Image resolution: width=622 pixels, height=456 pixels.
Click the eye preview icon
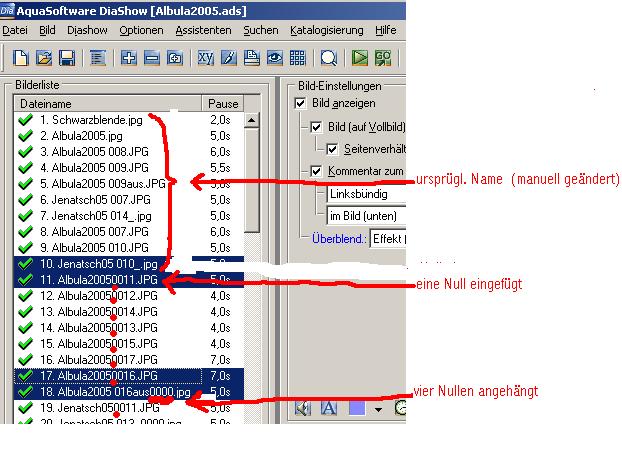(274, 58)
